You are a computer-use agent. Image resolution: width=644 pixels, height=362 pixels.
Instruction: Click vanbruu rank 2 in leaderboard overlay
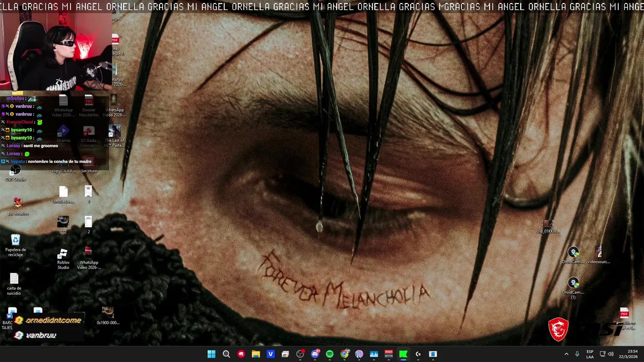tap(41, 335)
